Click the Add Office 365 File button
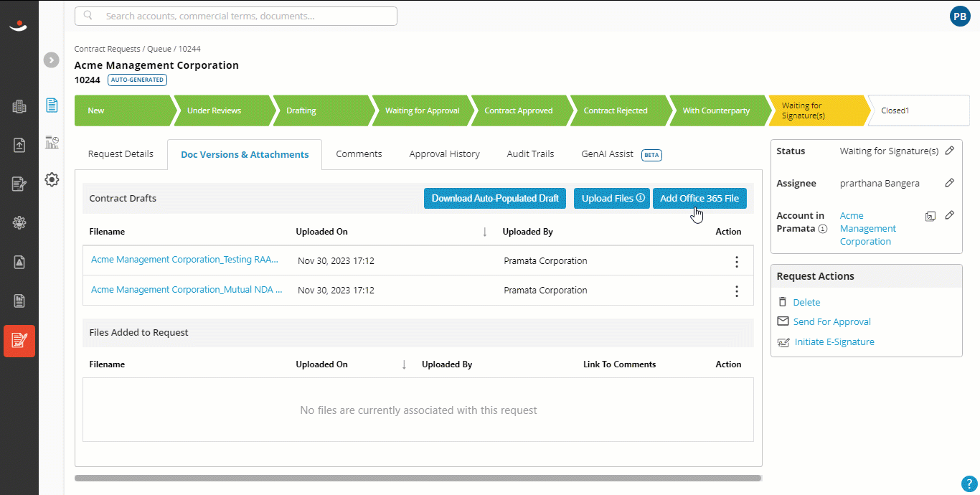980x495 pixels. pos(699,199)
